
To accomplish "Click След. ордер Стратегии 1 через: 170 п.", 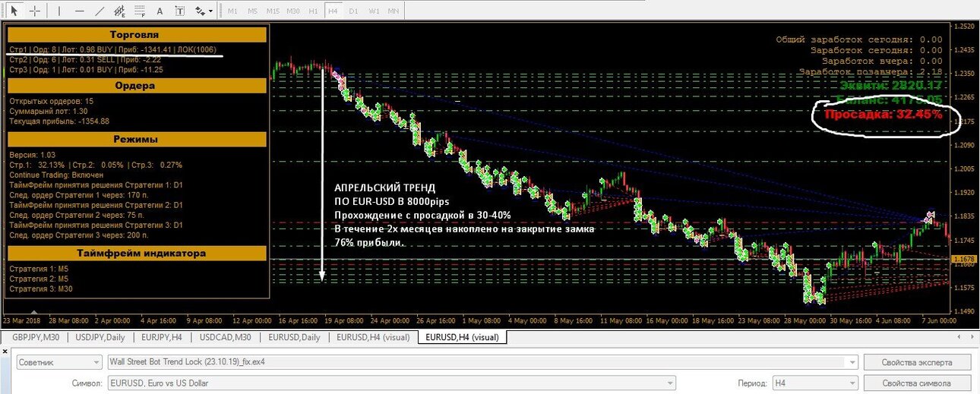I will (x=79, y=195).
